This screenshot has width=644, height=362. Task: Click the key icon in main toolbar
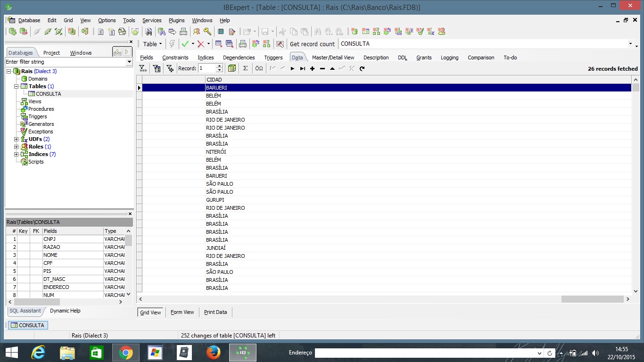207,32
